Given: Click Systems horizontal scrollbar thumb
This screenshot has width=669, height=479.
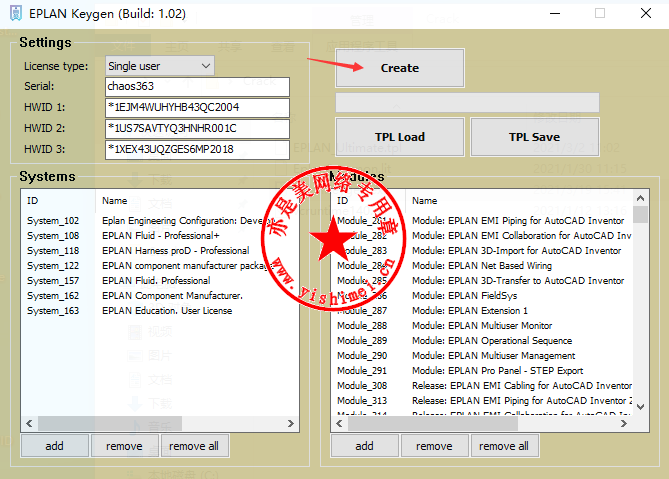Looking at the screenshot, I should [x=110, y=424].
